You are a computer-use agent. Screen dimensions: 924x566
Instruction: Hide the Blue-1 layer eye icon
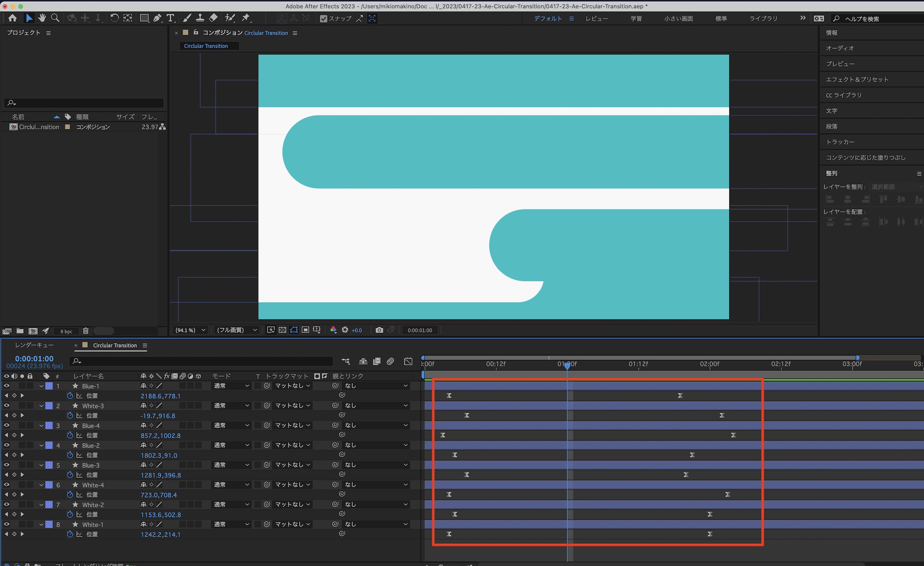coord(6,386)
